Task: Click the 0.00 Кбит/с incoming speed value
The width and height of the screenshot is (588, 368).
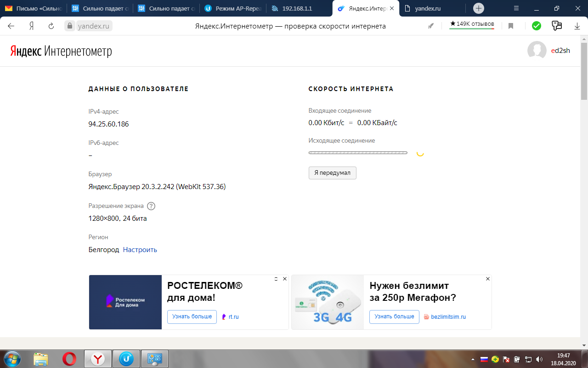Action: tap(326, 123)
